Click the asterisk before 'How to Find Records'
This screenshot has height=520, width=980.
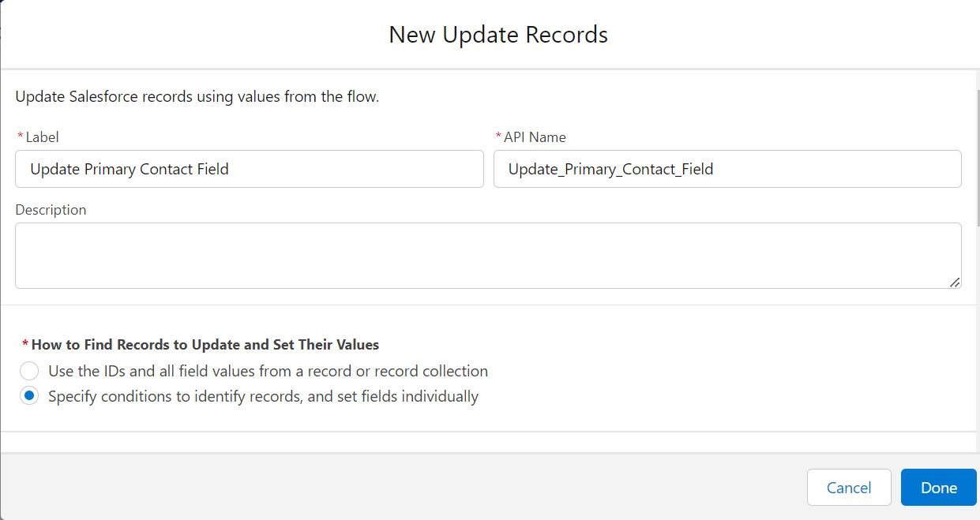coord(25,345)
